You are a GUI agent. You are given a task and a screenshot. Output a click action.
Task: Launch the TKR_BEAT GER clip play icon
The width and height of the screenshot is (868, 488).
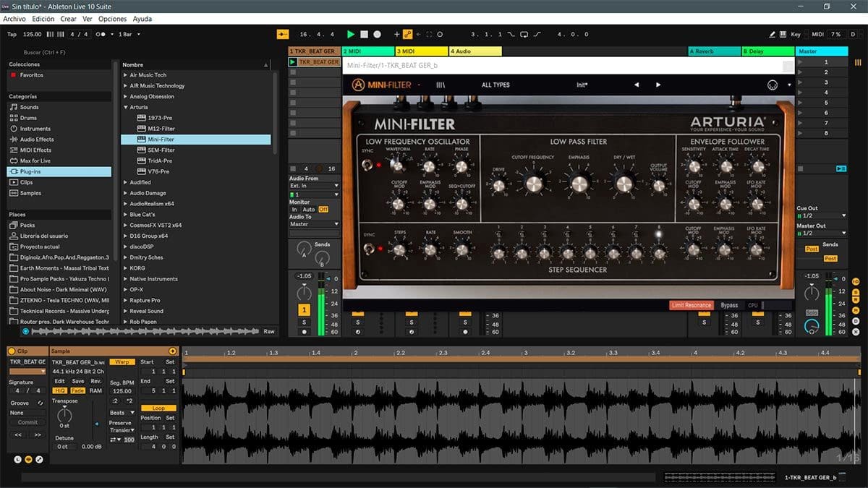(x=293, y=62)
